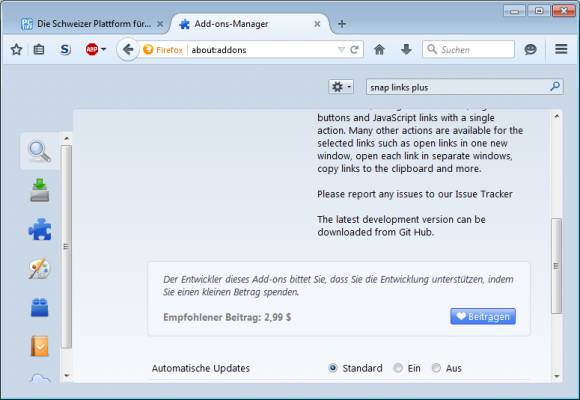Click sidebar scrollbar down arrow
The width and height of the screenshot is (580, 400).
66,375
